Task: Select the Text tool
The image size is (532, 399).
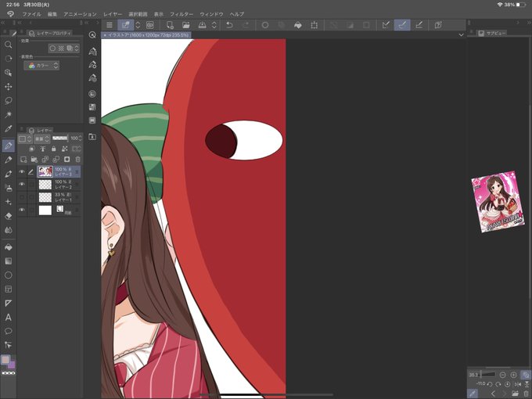Action: (8, 317)
